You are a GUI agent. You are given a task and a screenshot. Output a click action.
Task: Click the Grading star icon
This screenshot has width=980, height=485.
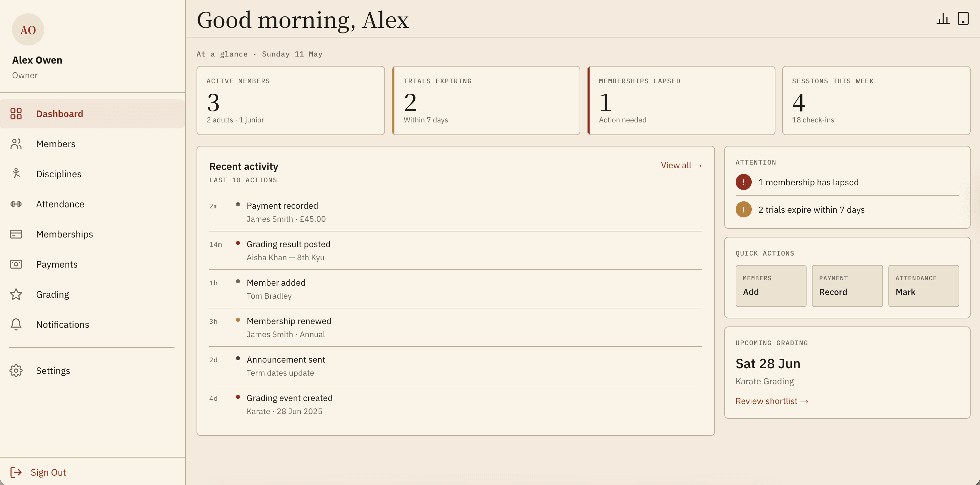coord(16,294)
